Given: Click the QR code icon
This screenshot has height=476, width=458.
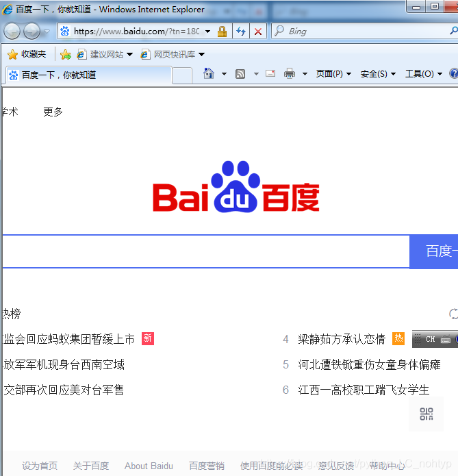Looking at the screenshot, I should pos(426,414).
